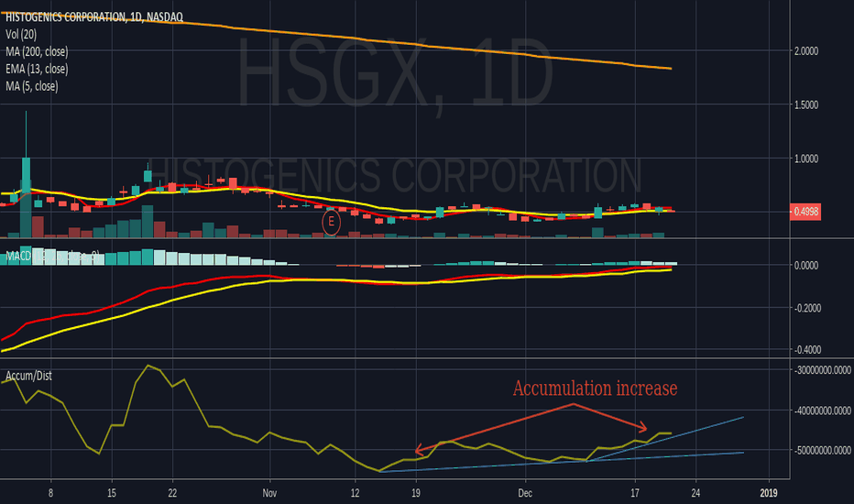Click the -0.2000 MACD axis label
854x504 pixels.
pyautogui.click(x=806, y=309)
